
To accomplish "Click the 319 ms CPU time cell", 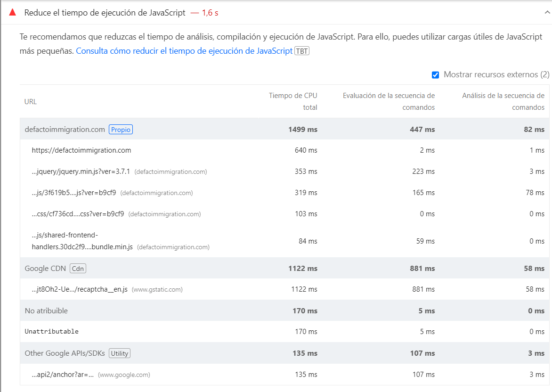I will coord(306,193).
